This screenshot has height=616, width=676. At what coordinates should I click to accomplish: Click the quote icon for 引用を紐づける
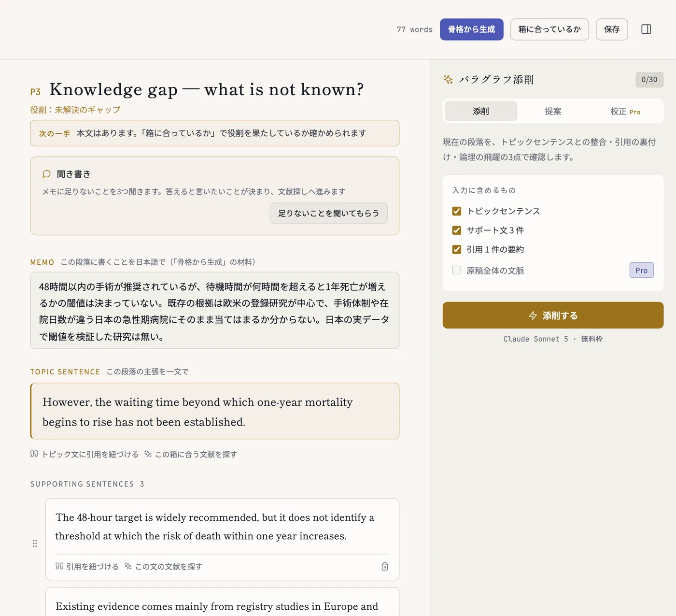click(x=59, y=566)
